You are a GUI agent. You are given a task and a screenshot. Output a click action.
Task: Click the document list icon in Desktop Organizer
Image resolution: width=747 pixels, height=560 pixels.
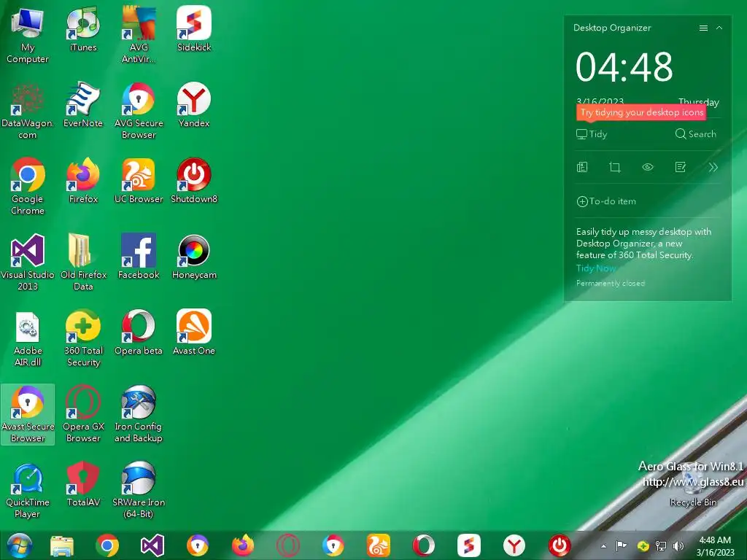tap(582, 167)
